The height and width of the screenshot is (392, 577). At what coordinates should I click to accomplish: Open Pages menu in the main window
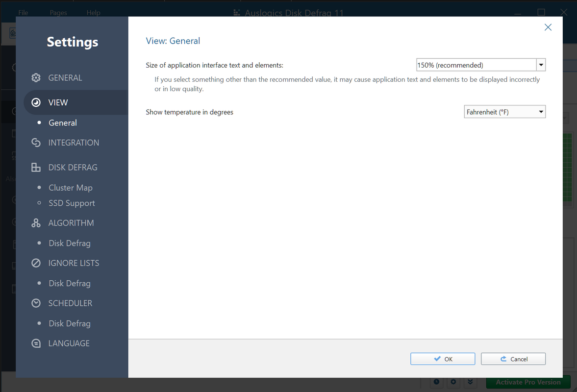[x=58, y=13]
